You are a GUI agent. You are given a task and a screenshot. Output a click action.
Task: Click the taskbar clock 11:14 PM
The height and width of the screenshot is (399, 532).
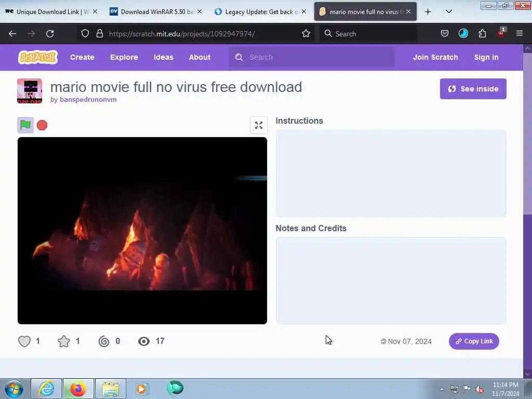coord(505,385)
